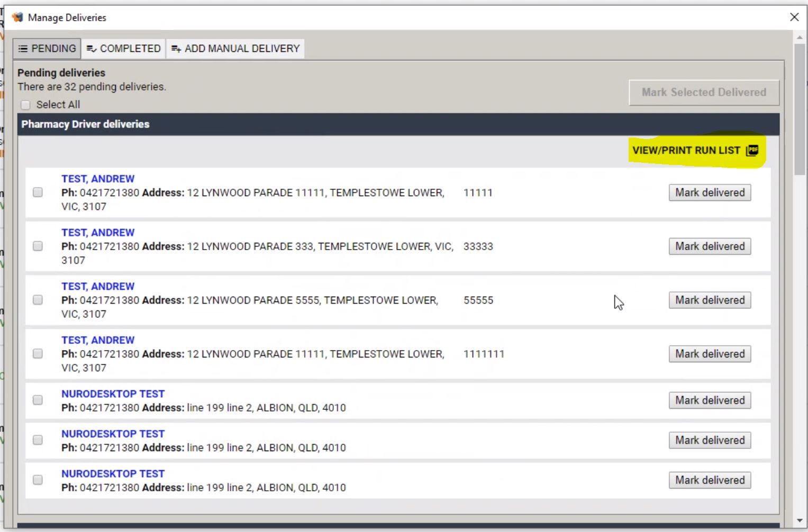Open TEST, ANDREW link for the 55555 delivery
The width and height of the screenshot is (808, 532).
click(98, 287)
